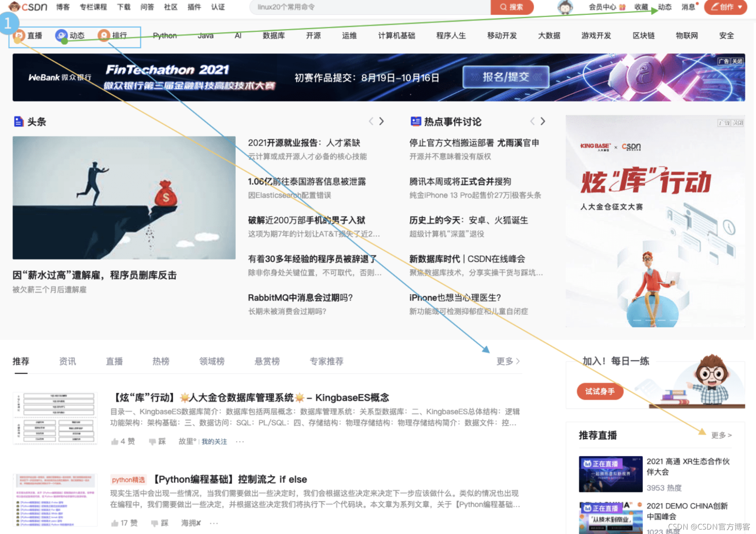Open 专栏课程 in the top menu
The height and width of the screenshot is (534, 756).
pyautogui.click(x=93, y=7)
